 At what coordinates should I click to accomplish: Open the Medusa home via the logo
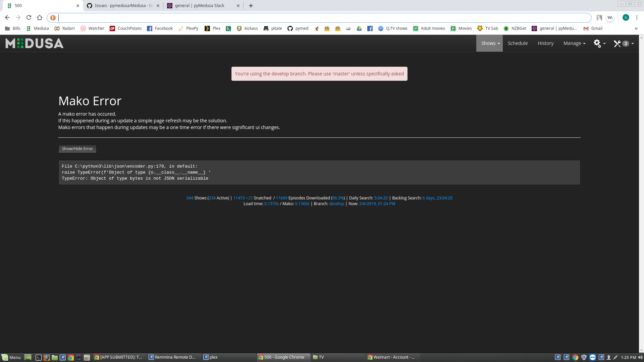(34, 43)
